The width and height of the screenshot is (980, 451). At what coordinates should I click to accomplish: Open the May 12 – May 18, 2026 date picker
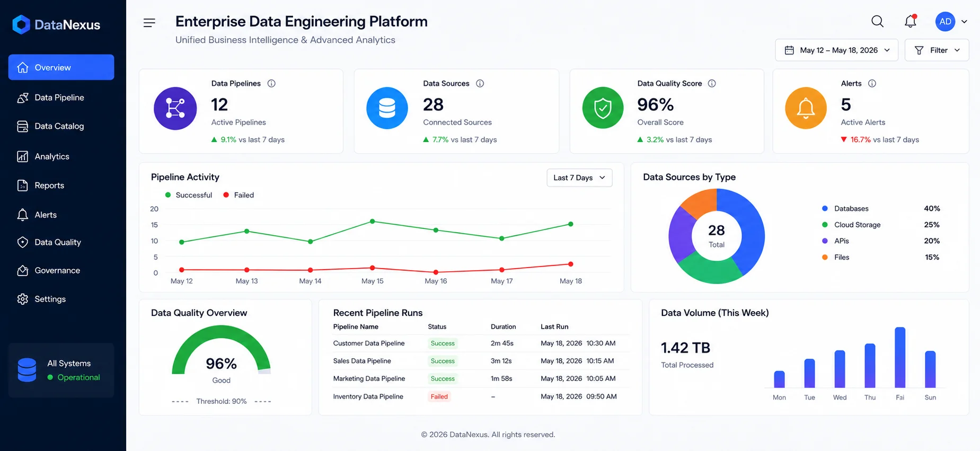(x=836, y=50)
